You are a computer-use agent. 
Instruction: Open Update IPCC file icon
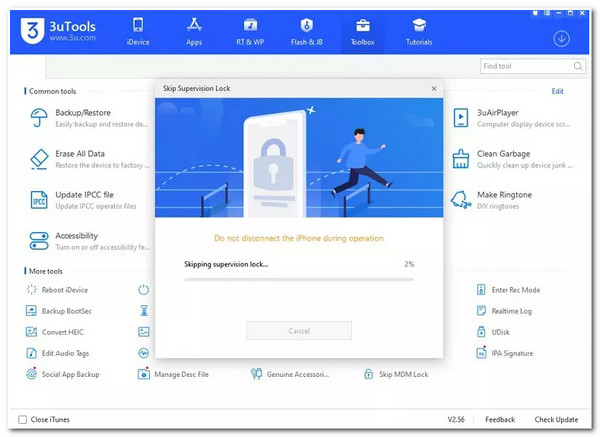(x=39, y=200)
